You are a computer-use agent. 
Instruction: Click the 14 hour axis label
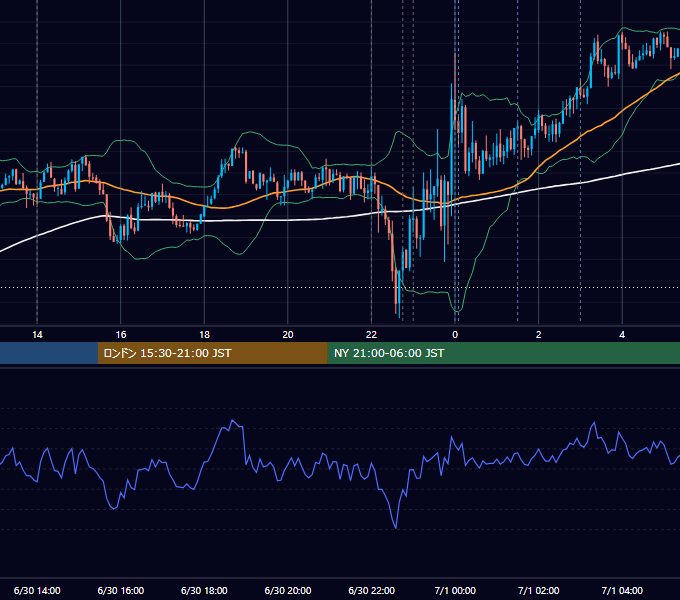point(37,335)
